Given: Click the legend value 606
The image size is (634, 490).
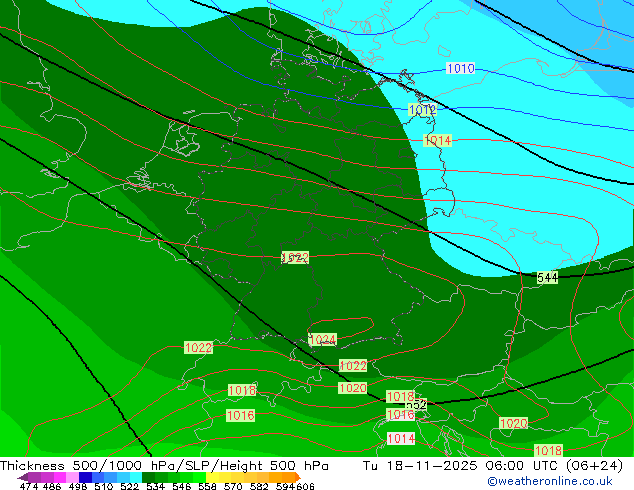Looking at the screenshot, I should pyautogui.click(x=305, y=486).
